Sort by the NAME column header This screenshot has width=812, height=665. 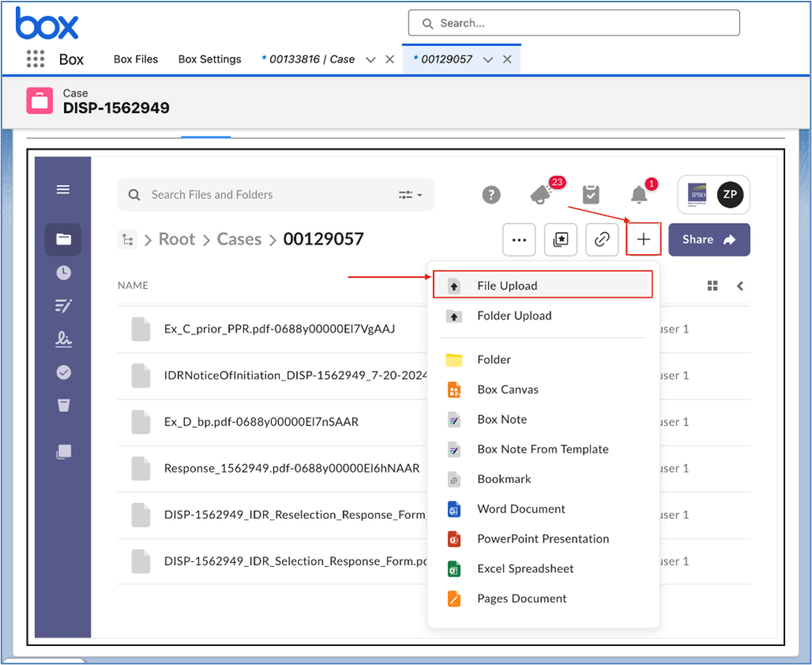point(133,285)
